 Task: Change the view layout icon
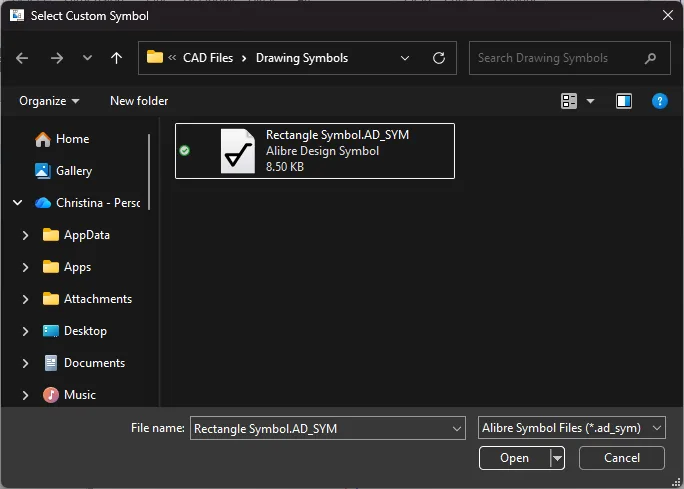pos(569,101)
